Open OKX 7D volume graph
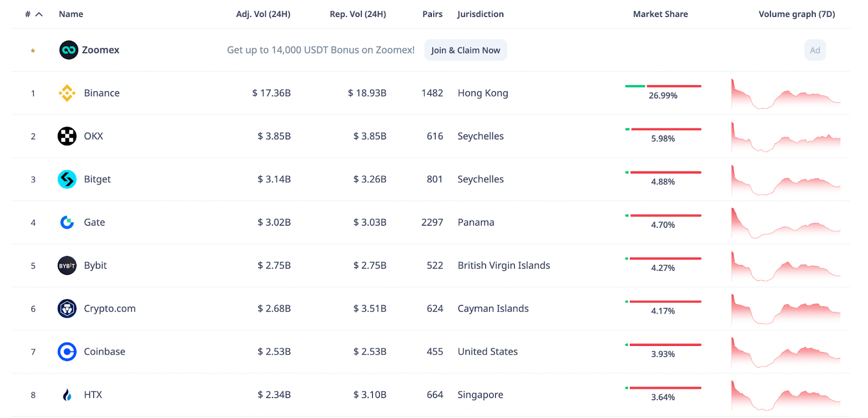Screen dimensions: 868x418 pos(786,137)
